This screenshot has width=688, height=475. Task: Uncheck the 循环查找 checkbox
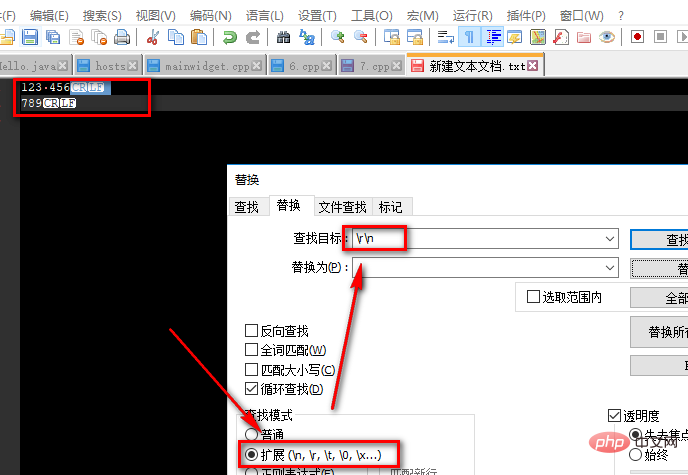[x=252, y=389]
